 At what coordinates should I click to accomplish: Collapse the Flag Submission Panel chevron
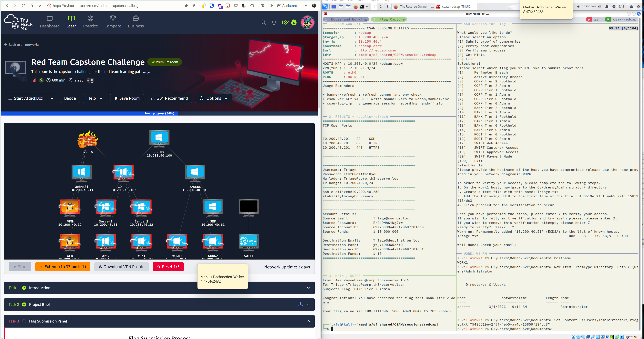(308, 321)
